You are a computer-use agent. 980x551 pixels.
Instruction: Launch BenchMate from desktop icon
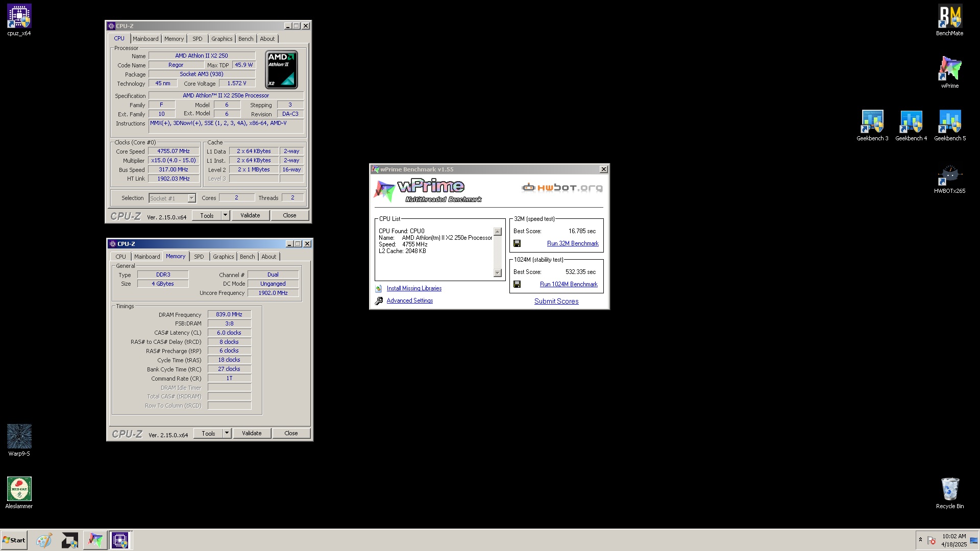point(949,20)
